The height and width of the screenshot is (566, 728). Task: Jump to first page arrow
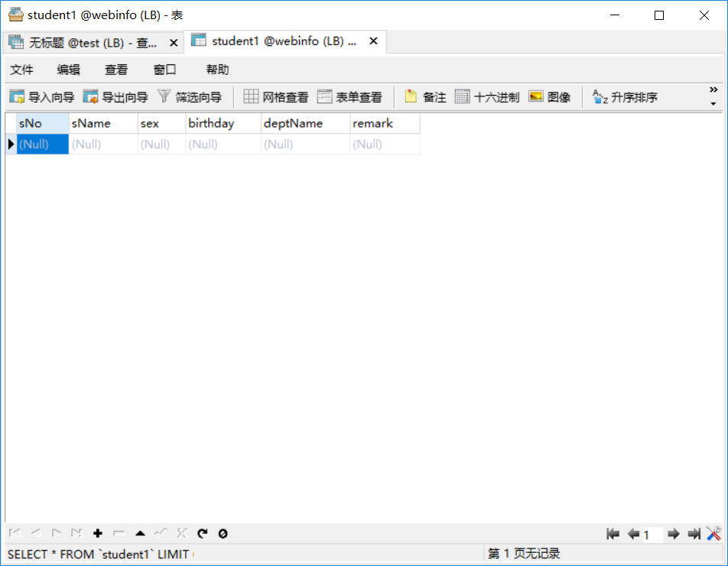tap(613, 534)
